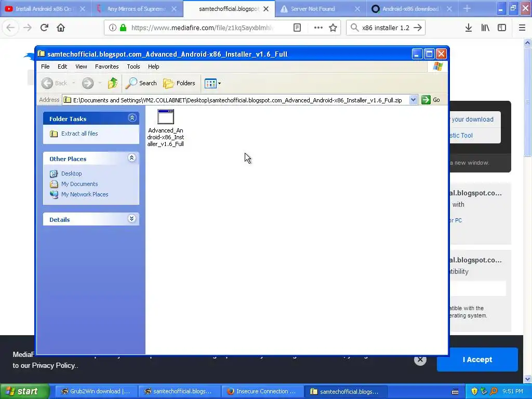Expand the Forward history dropdown arrow

(99, 83)
